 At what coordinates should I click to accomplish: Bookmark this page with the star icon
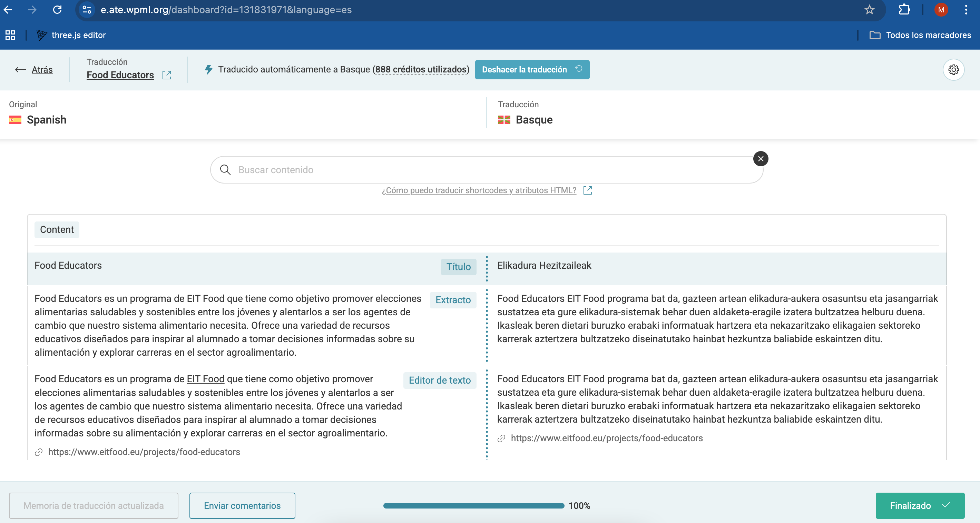click(x=869, y=10)
